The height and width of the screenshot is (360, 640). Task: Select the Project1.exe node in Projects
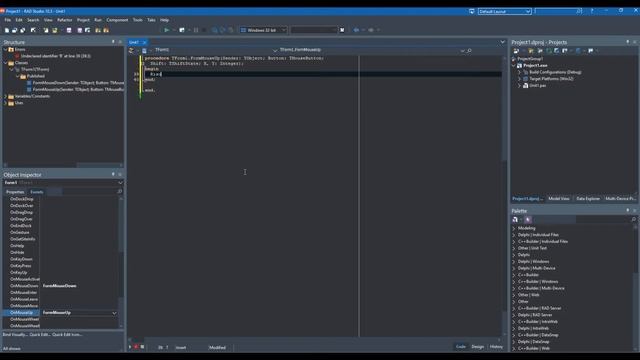click(535, 66)
